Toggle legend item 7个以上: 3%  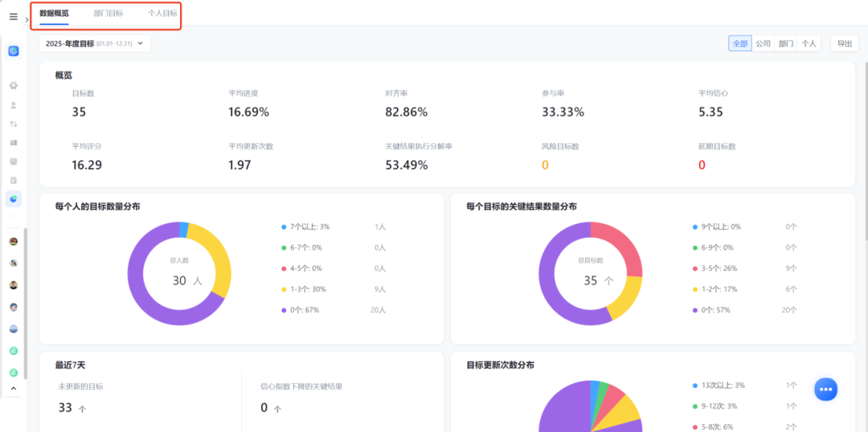click(305, 226)
